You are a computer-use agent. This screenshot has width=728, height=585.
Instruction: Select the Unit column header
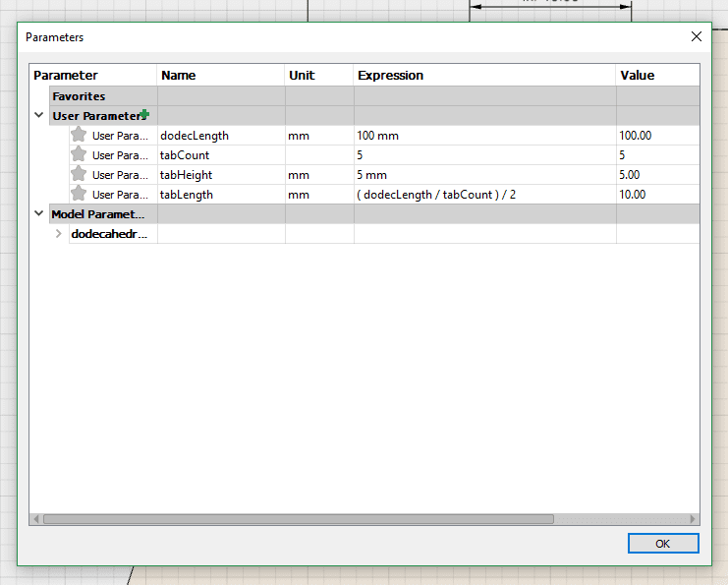[x=319, y=75]
